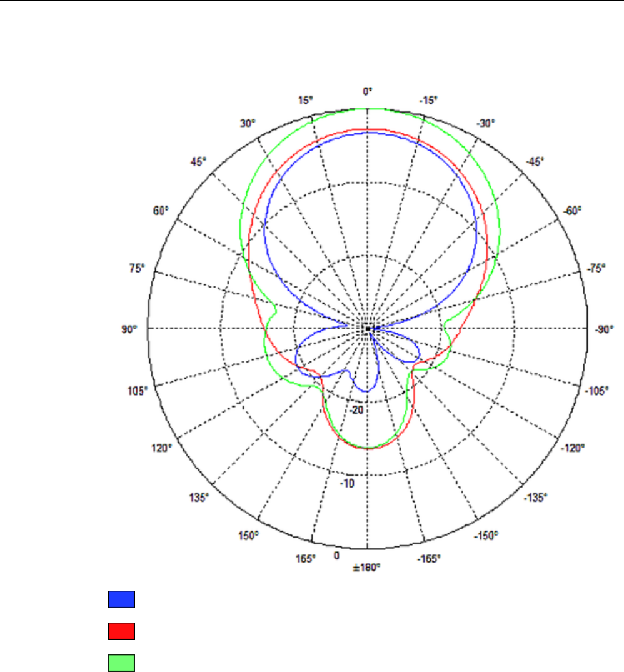Click the 0 radial scale label
The image size is (624, 672).
336,556
